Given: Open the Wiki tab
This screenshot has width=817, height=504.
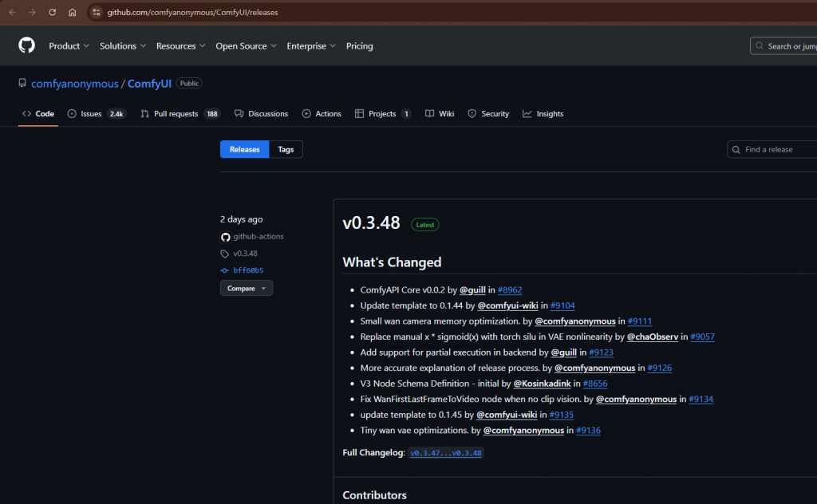Looking at the screenshot, I should 440,113.
